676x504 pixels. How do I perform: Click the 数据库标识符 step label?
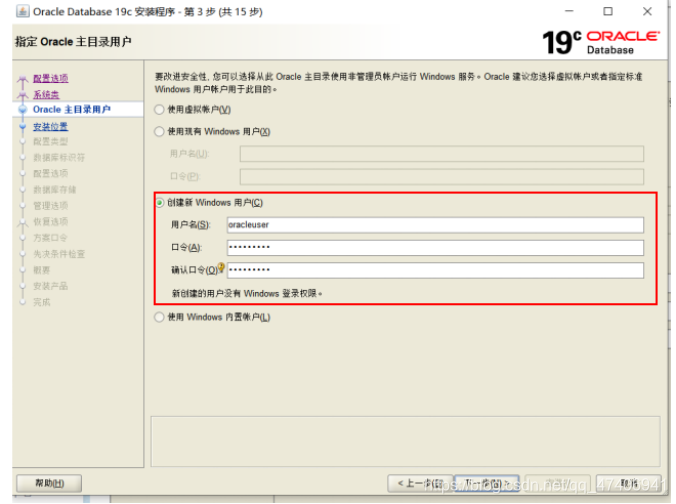[x=59, y=157]
